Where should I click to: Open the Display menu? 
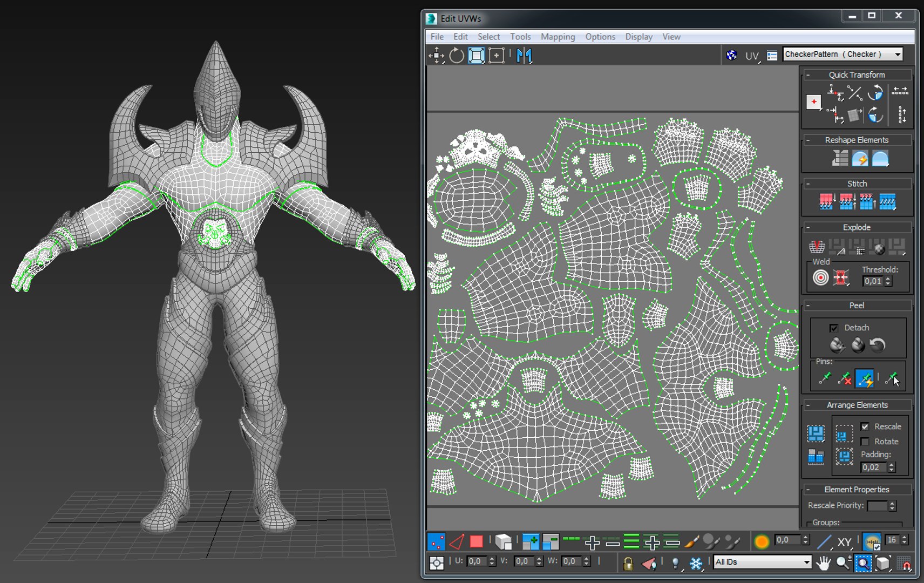tap(638, 37)
